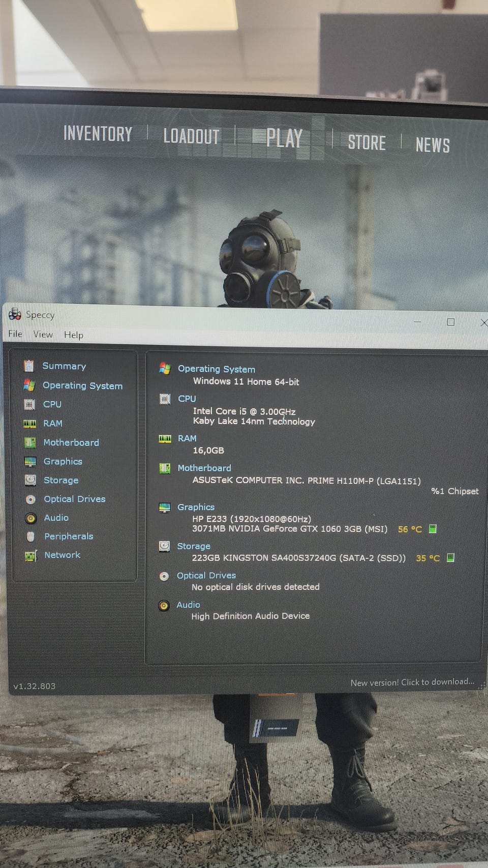Click the Network icon in sidebar

click(31, 555)
